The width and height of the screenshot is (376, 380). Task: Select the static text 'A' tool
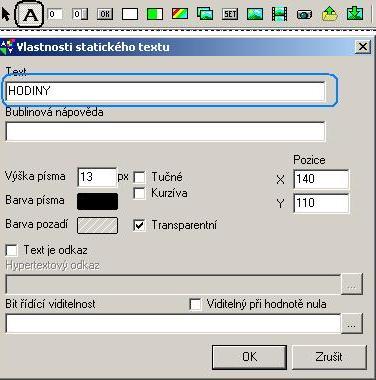(30, 14)
